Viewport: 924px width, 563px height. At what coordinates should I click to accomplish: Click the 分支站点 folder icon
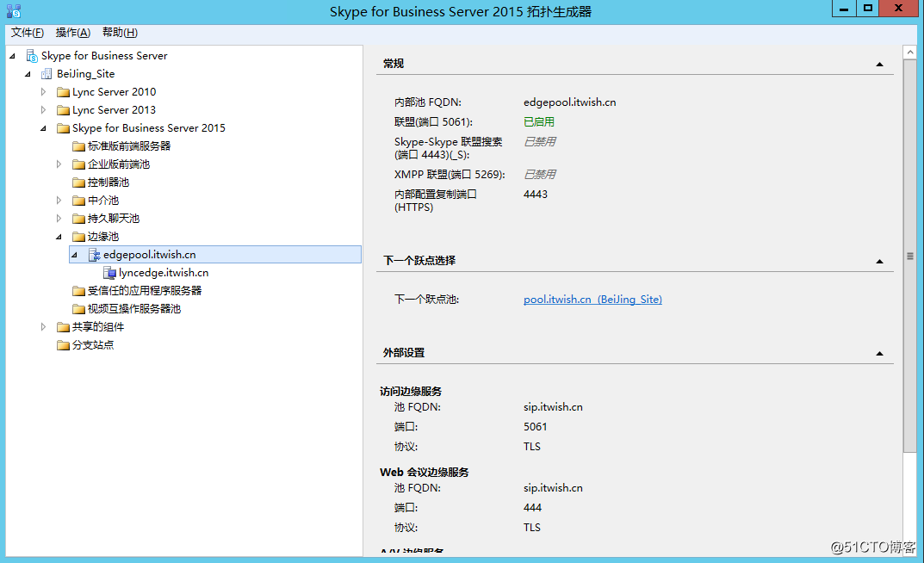tap(63, 345)
